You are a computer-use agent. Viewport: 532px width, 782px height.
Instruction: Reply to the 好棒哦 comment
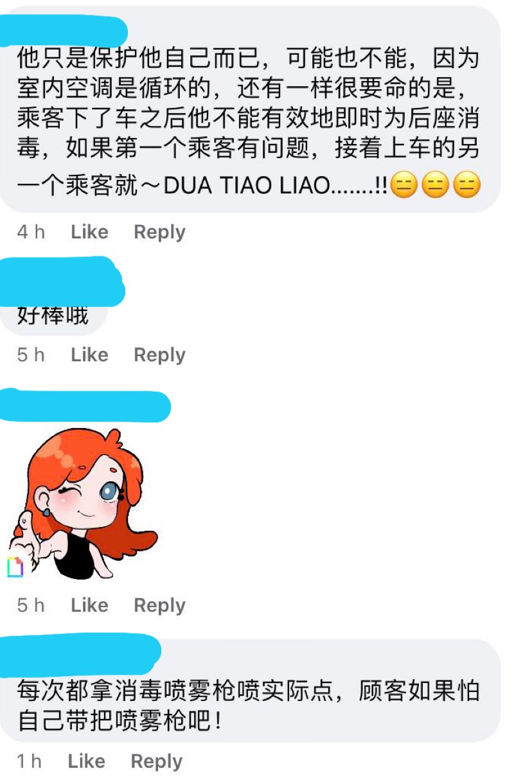[x=159, y=355]
